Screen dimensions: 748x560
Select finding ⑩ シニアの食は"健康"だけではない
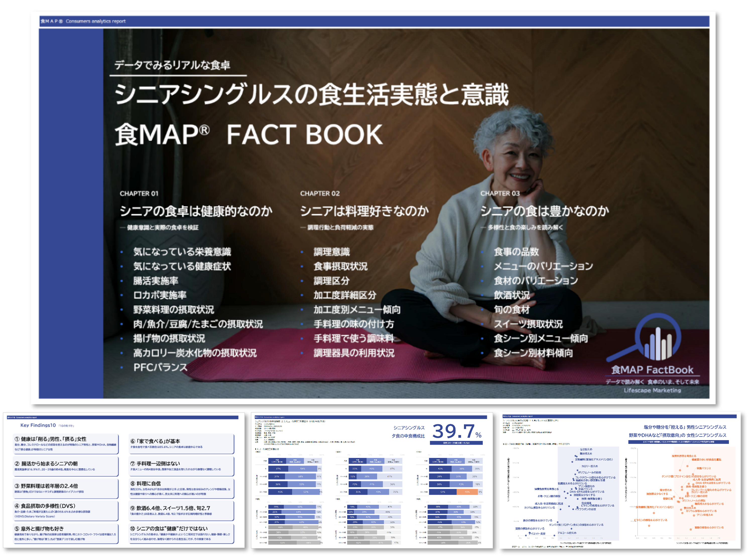click(181, 533)
